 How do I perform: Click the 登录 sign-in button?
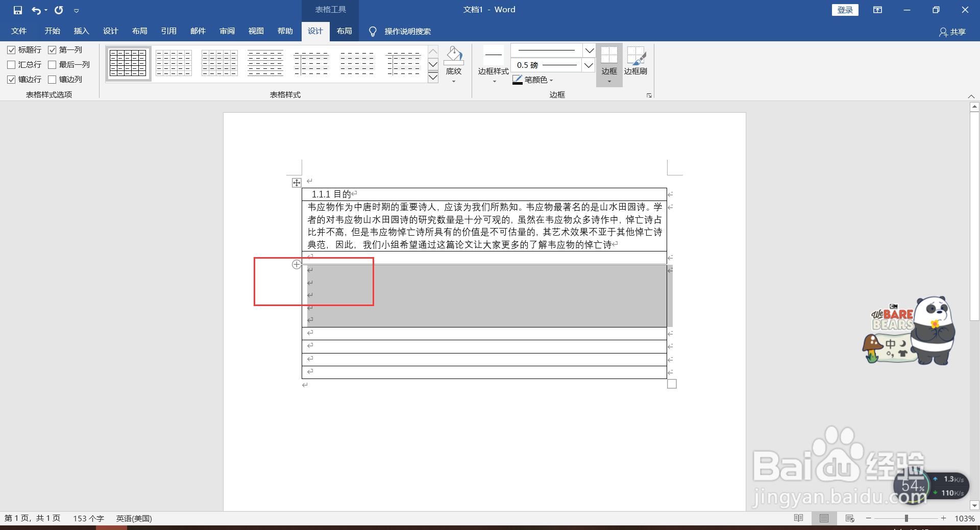click(x=845, y=10)
